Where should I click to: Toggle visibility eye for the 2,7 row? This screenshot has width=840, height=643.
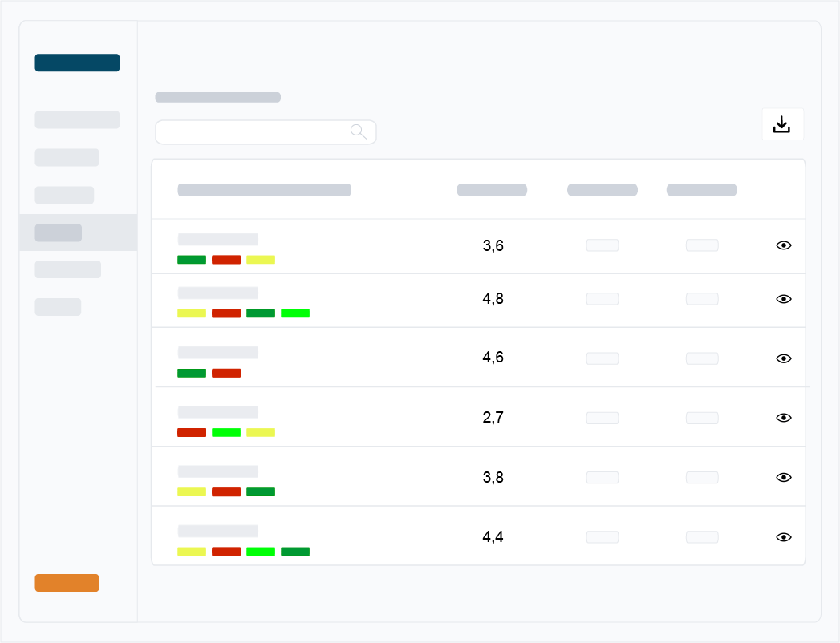783,418
